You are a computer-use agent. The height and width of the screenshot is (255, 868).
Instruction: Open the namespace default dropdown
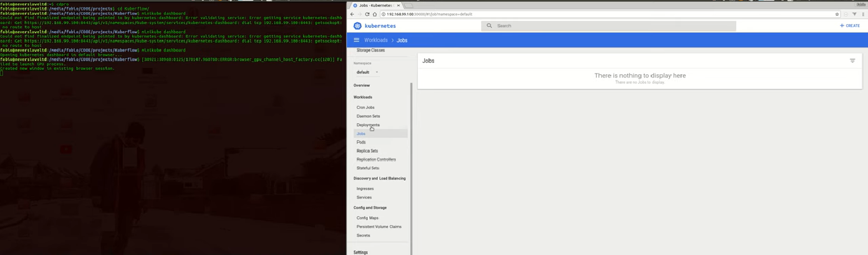[367, 72]
